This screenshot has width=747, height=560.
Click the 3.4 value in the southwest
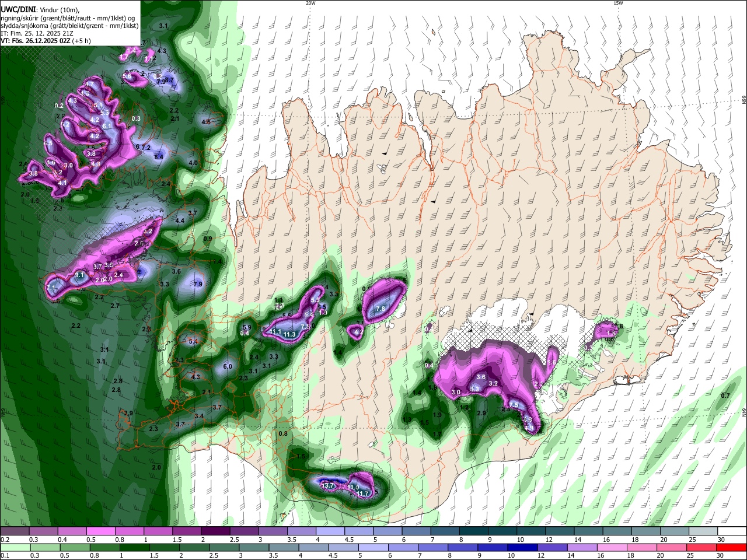coord(200,416)
